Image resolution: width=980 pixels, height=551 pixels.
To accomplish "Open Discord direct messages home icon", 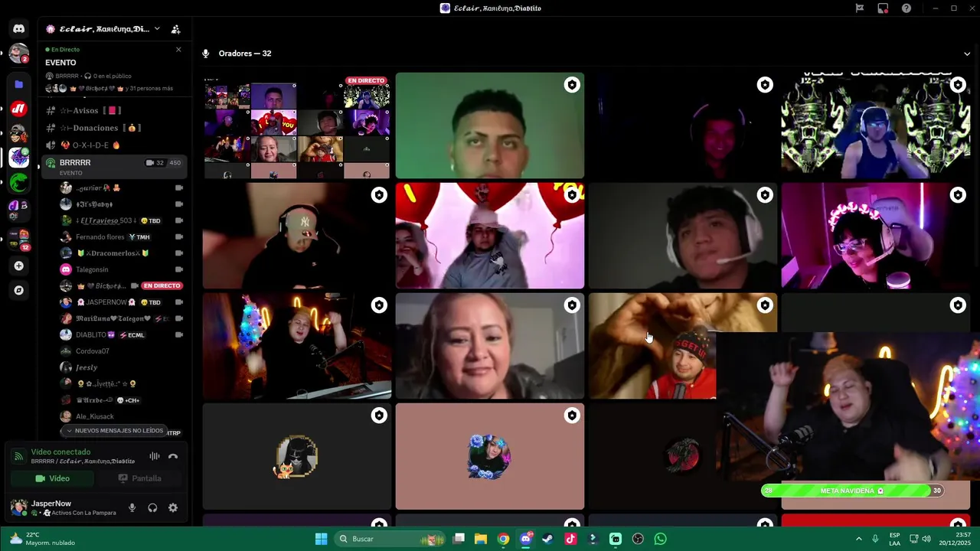I will pos(19,28).
